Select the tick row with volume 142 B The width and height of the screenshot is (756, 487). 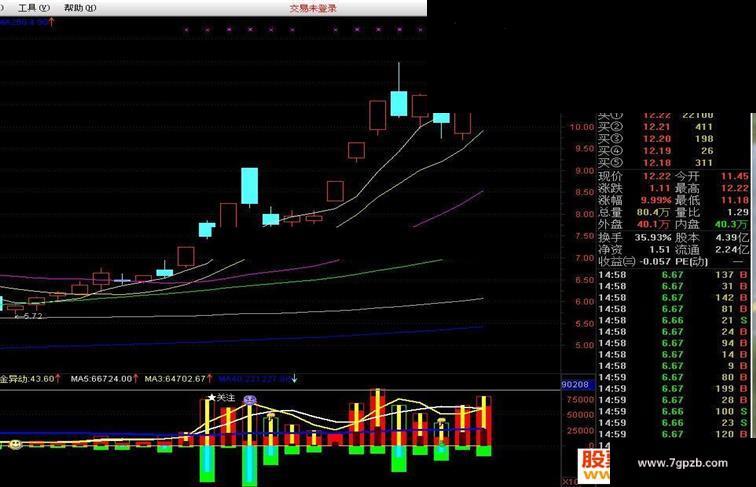674,298
